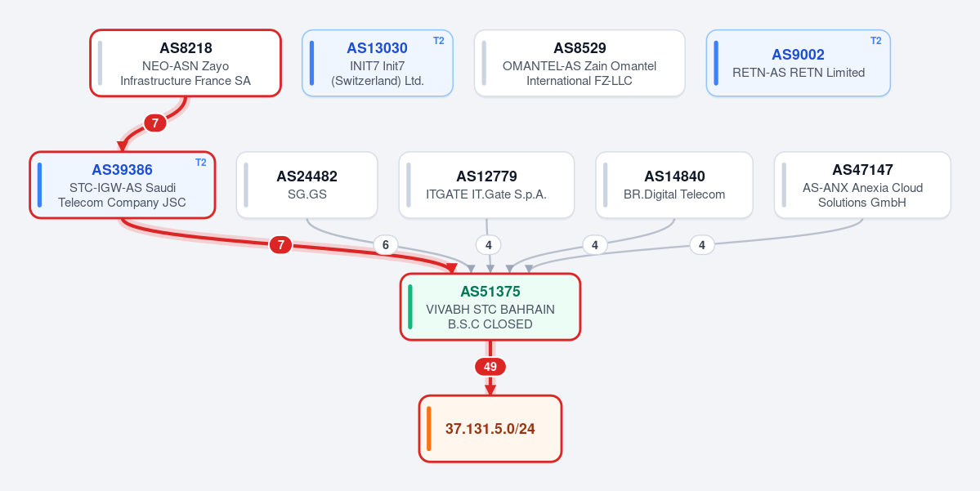The height and width of the screenshot is (491, 980).
Task: Select the 37.131.5.0/24 prefix box
Action: (x=490, y=429)
